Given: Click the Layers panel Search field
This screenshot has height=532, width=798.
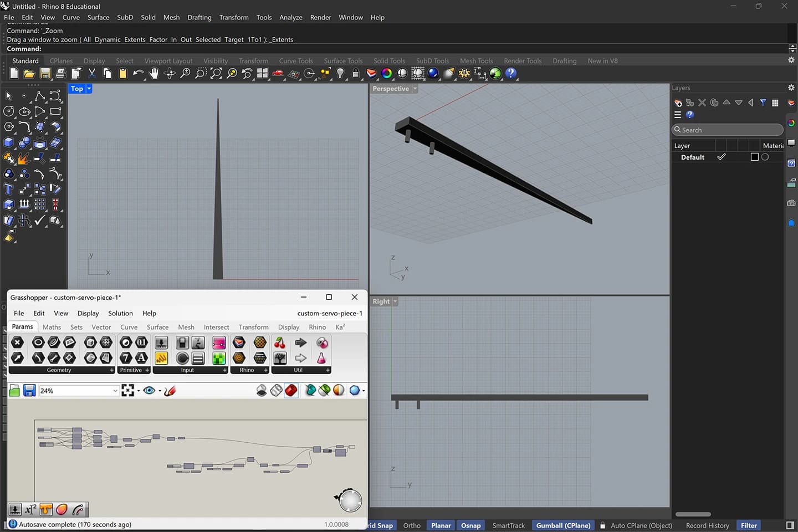Looking at the screenshot, I should pyautogui.click(x=727, y=130).
